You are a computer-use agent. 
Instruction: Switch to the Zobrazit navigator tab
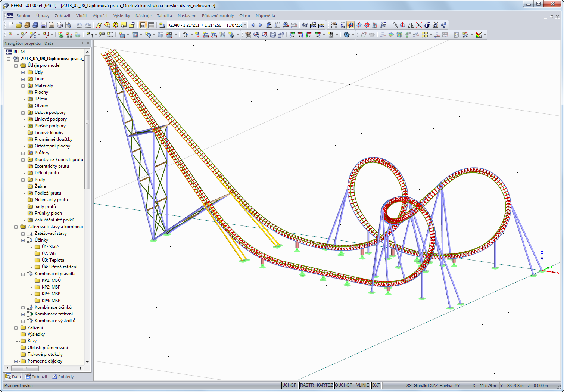37,377
